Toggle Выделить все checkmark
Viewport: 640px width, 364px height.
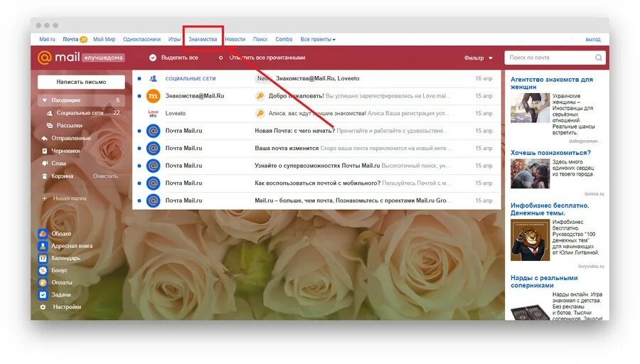point(153,58)
